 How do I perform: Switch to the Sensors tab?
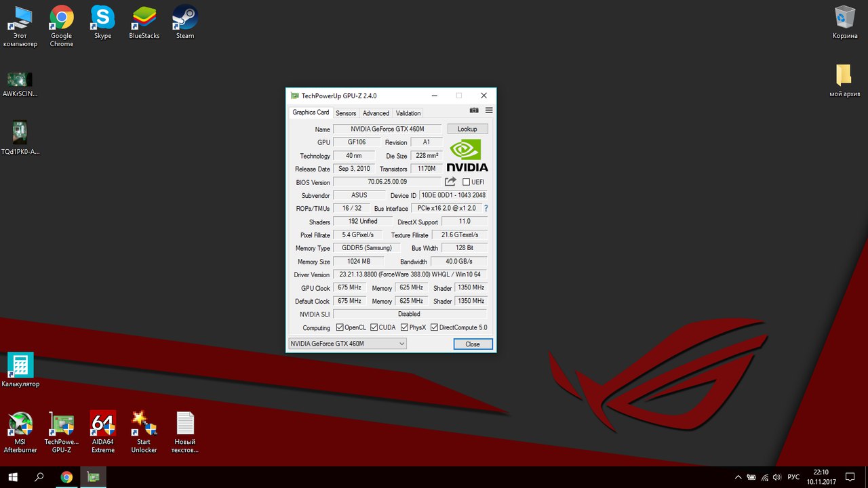tap(346, 113)
